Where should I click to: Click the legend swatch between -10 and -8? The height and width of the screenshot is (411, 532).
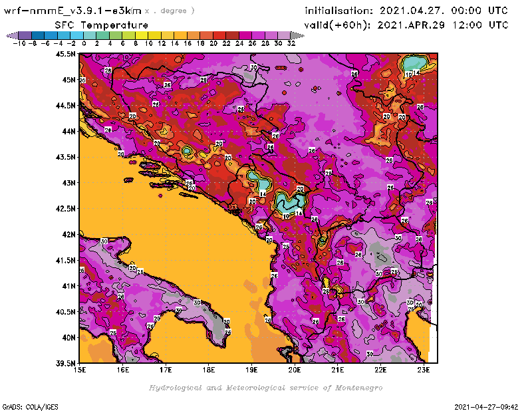(25, 35)
